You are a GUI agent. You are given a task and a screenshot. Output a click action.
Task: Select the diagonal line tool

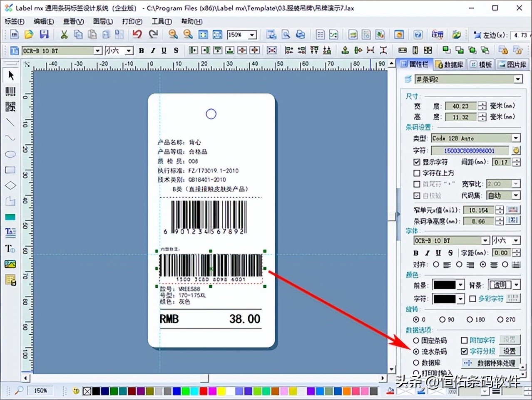pyautogui.click(x=10, y=123)
